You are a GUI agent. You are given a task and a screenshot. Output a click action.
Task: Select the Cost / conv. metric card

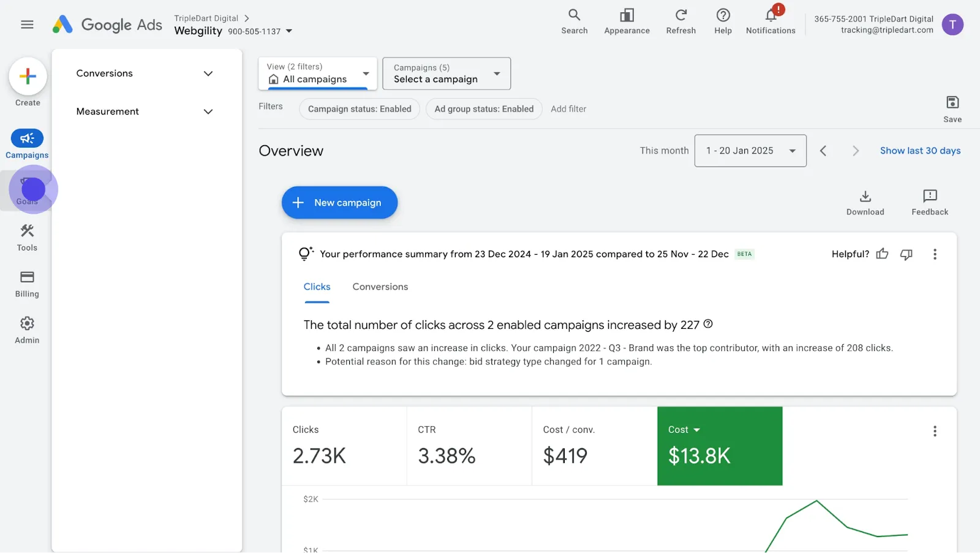coord(595,446)
